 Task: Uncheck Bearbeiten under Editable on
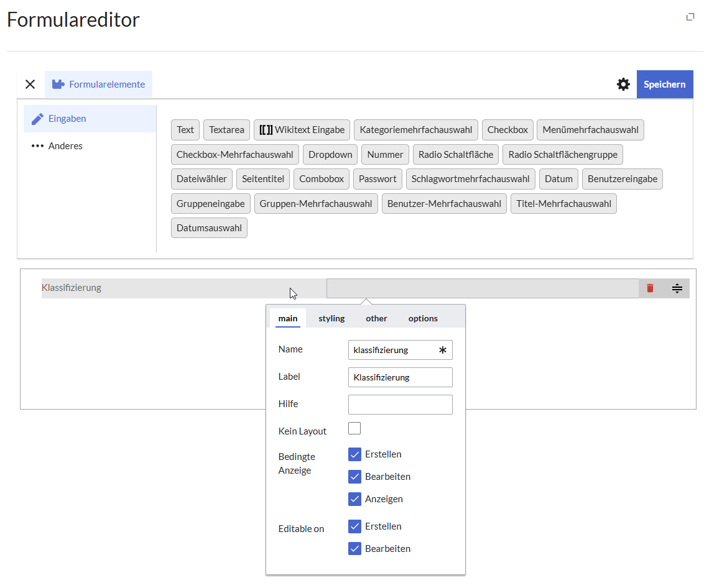[354, 549]
